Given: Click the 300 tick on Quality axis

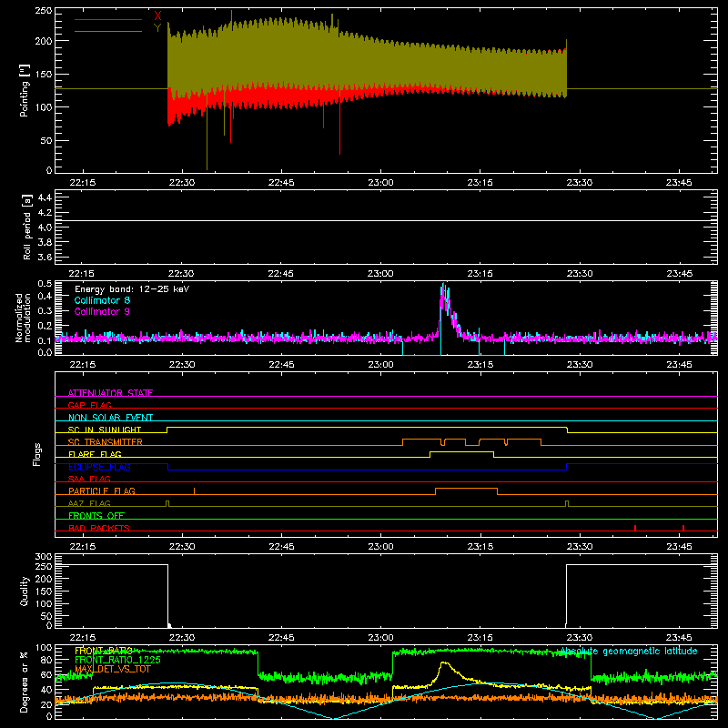Looking at the screenshot, I should point(44,557).
